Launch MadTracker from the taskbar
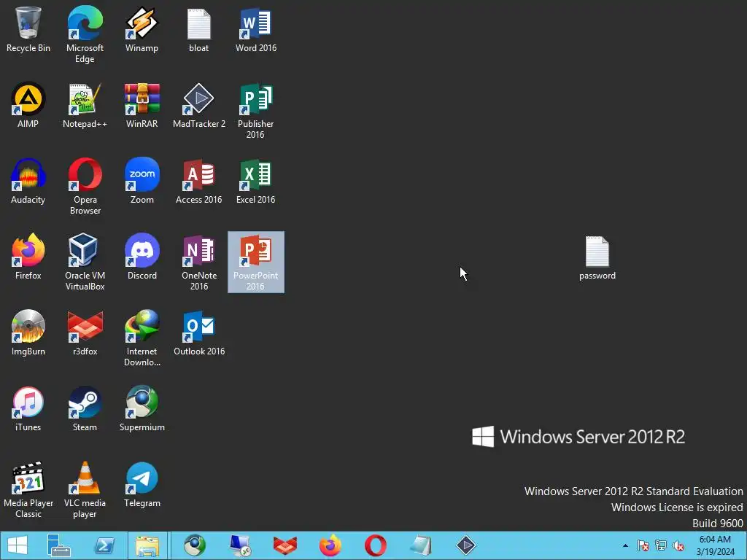This screenshot has height=560, width=747. (466, 545)
